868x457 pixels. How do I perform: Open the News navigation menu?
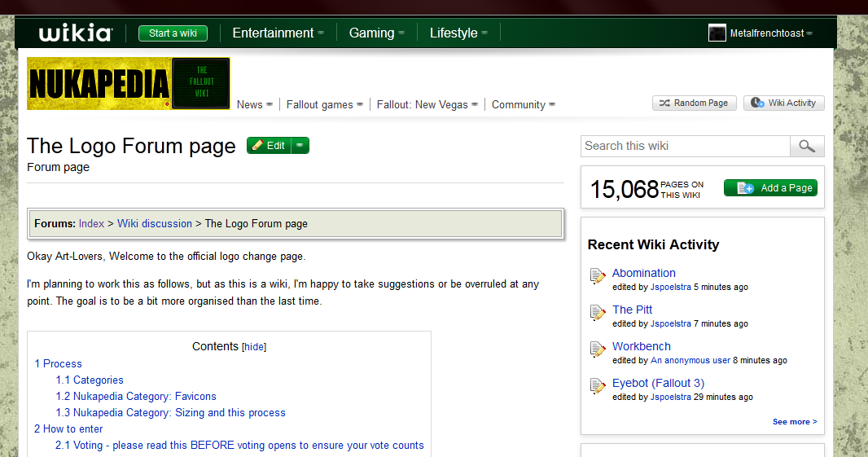(255, 105)
